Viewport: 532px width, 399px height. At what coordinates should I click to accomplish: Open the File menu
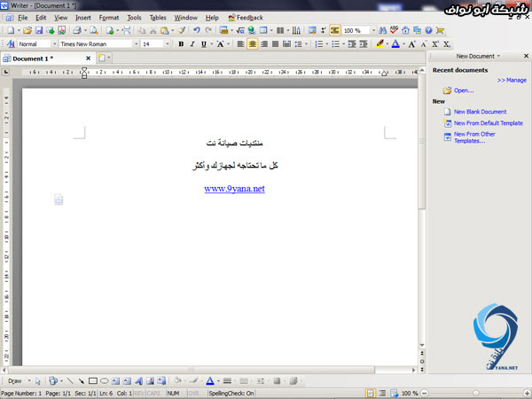(23, 18)
